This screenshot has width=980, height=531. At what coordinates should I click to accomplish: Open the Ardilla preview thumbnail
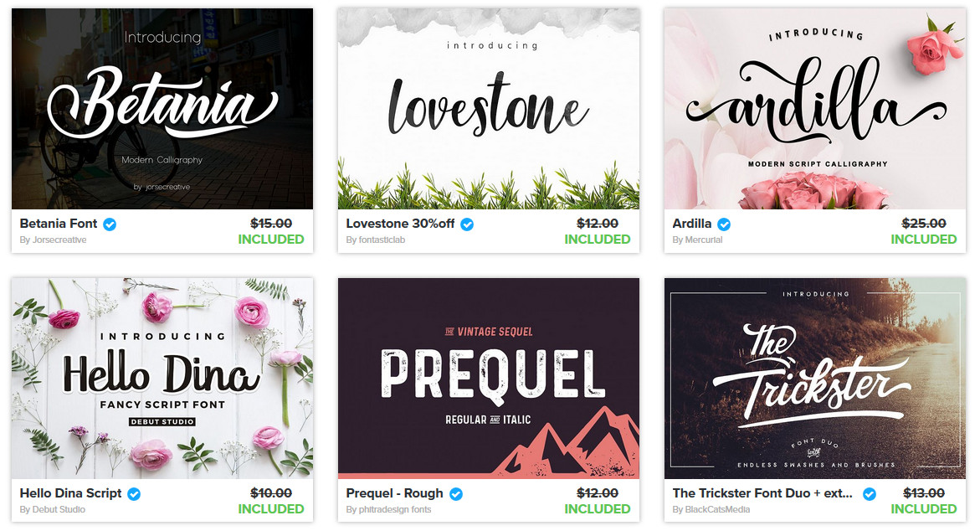pos(815,108)
